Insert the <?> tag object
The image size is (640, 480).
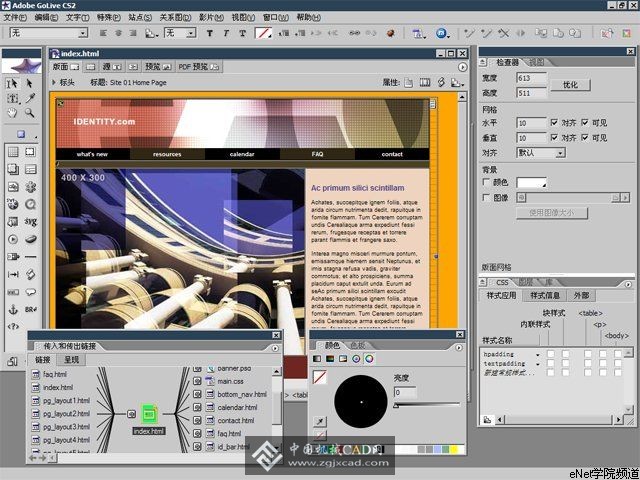pyautogui.click(x=13, y=327)
